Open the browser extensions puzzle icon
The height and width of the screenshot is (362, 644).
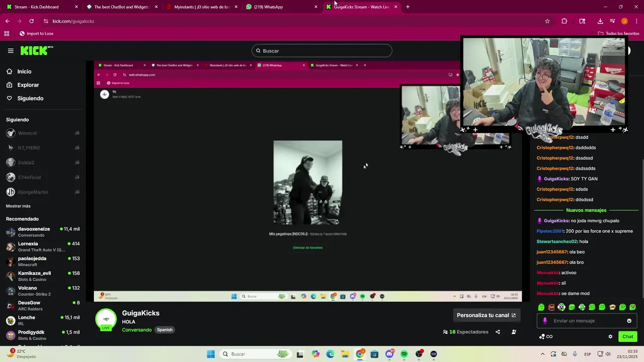point(564,21)
